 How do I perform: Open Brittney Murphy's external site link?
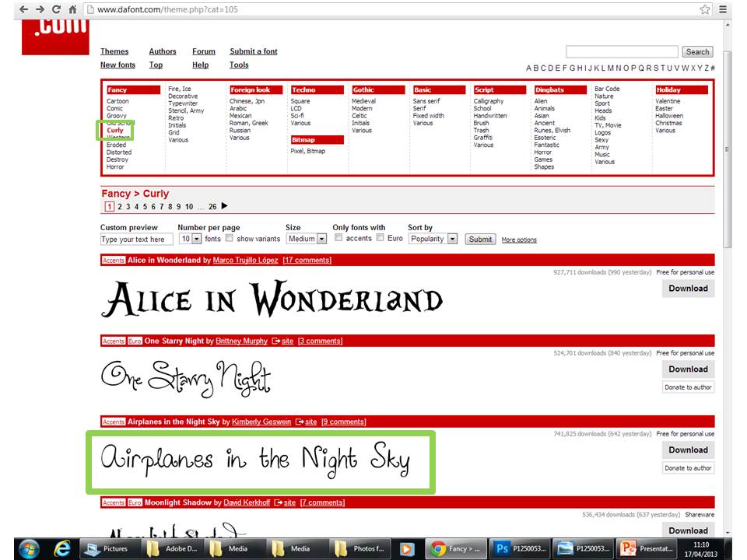click(282, 341)
